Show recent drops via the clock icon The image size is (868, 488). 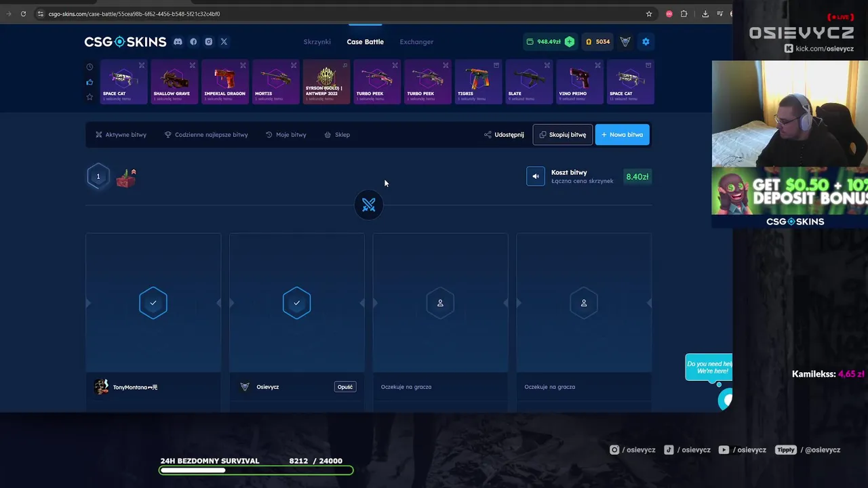pos(90,67)
